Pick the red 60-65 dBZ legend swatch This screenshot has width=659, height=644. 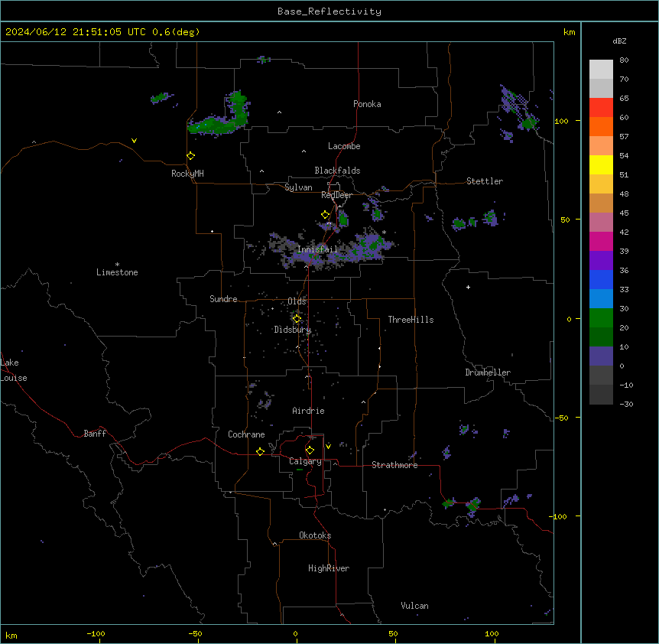601,107
